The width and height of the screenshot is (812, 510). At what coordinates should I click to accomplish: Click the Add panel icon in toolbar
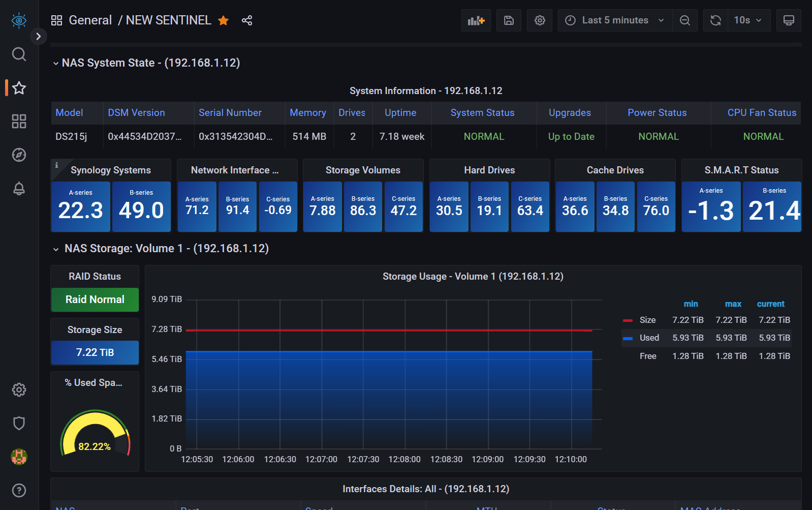pos(476,20)
